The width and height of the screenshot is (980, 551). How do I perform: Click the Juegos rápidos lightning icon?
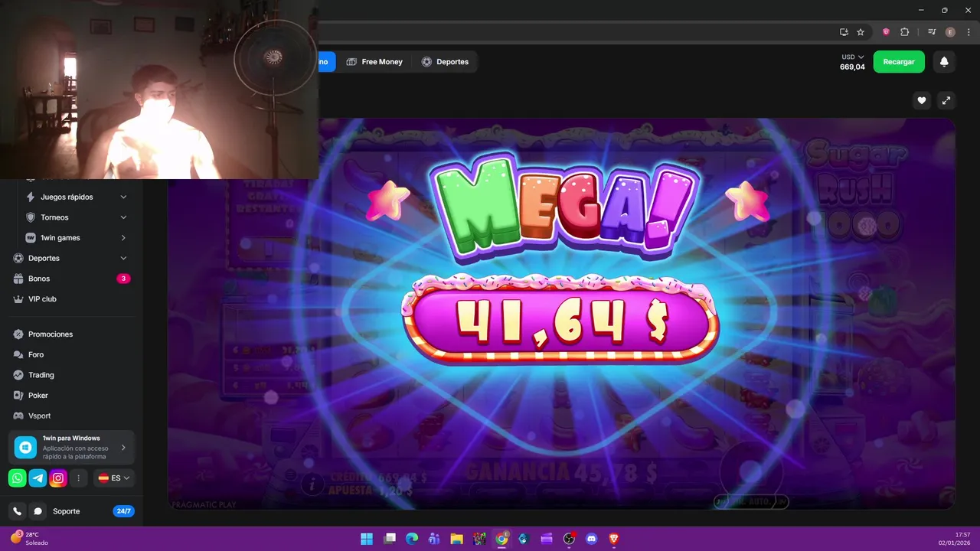pos(31,197)
